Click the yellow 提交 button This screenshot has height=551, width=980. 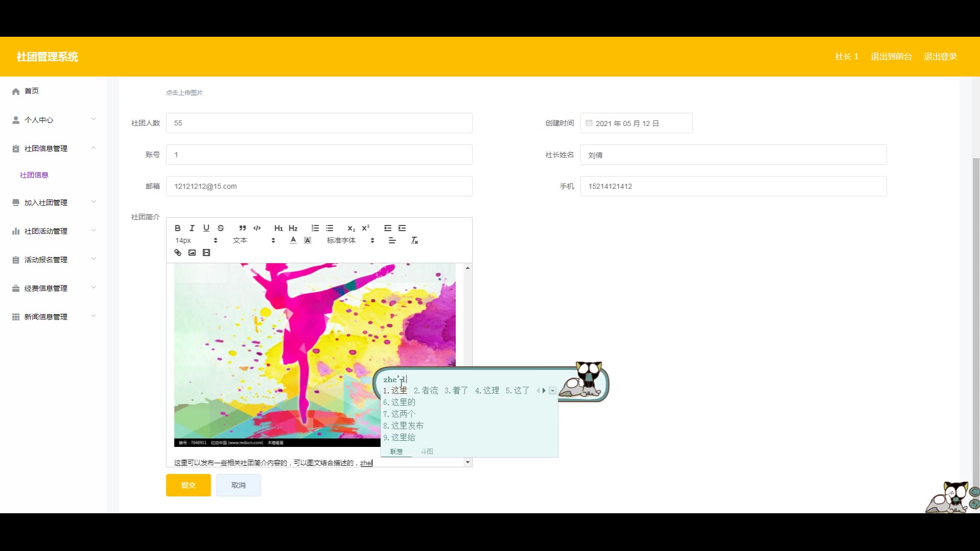[188, 485]
